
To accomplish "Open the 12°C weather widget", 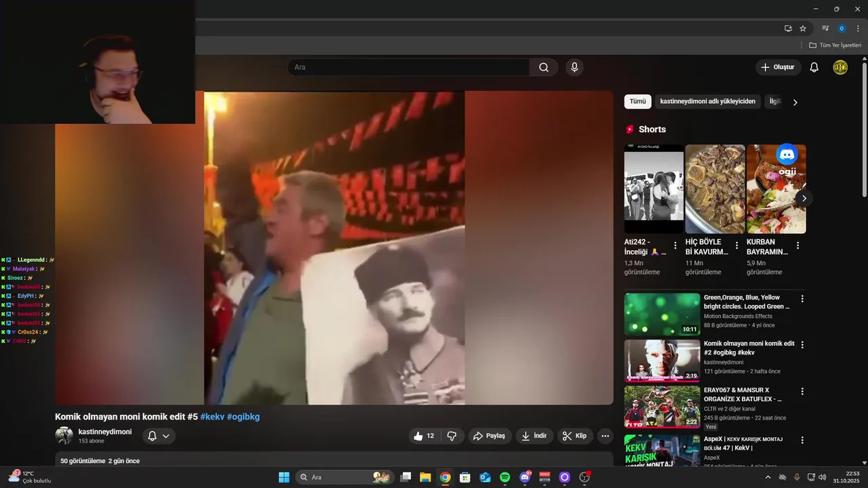I will (30, 477).
